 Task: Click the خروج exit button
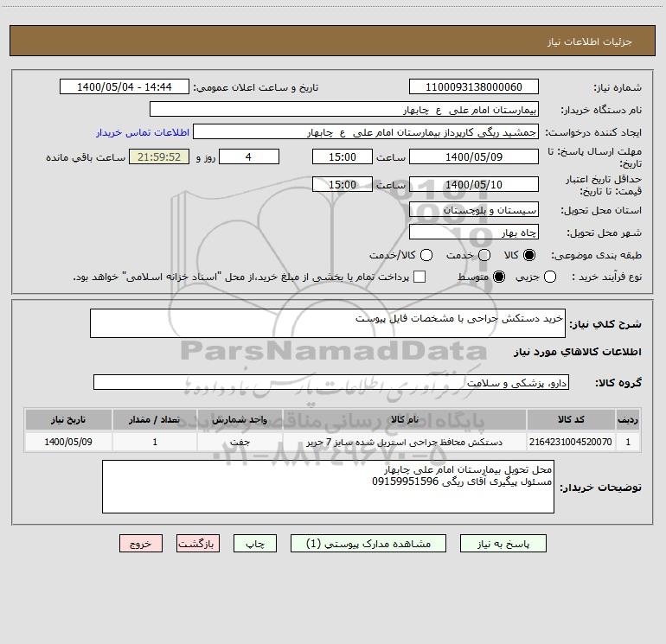tap(141, 544)
